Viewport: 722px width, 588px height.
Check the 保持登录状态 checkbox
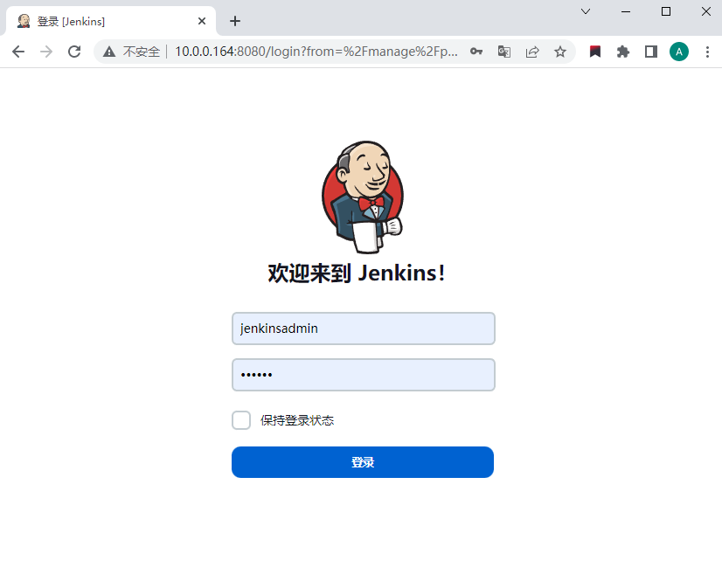pyautogui.click(x=241, y=420)
